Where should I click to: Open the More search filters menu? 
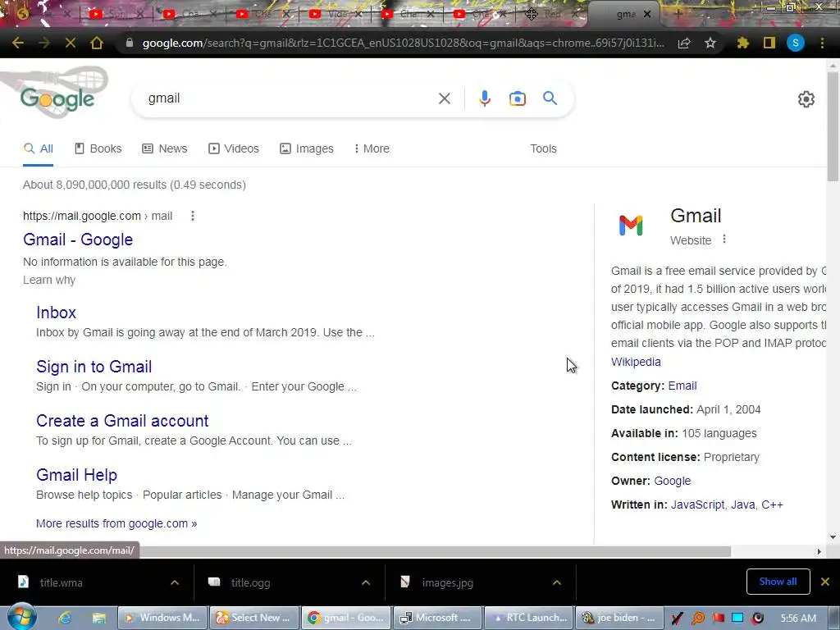click(x=372, y=148)
